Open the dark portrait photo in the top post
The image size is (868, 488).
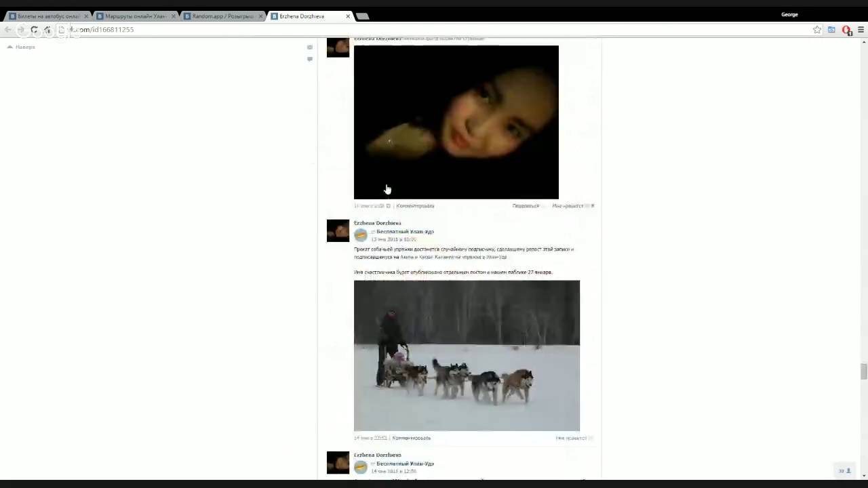click(456, 122)
